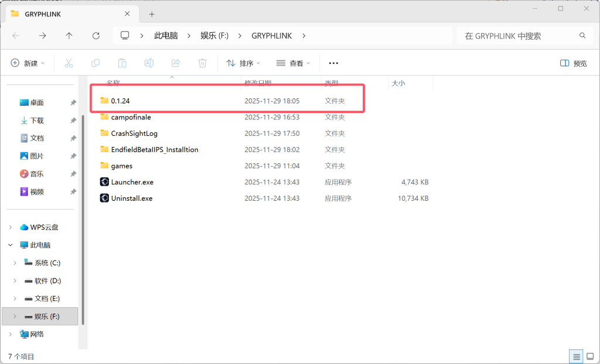Open the See more ellipsis menu
The image size is (600, 364).
(x=333, y=63)
